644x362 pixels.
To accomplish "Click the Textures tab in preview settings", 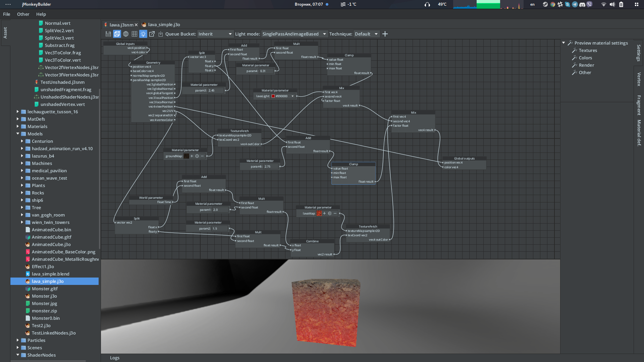I will (x=587, y=50).
